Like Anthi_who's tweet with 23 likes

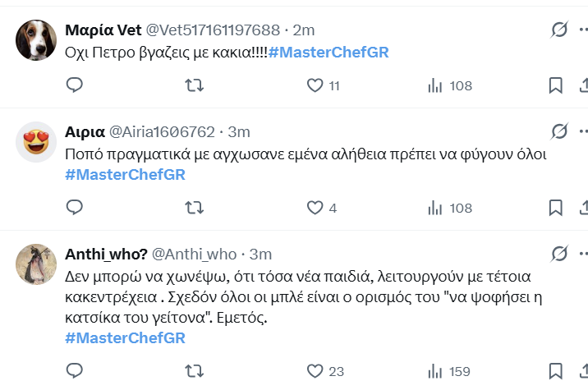click(x=315, y=372)
